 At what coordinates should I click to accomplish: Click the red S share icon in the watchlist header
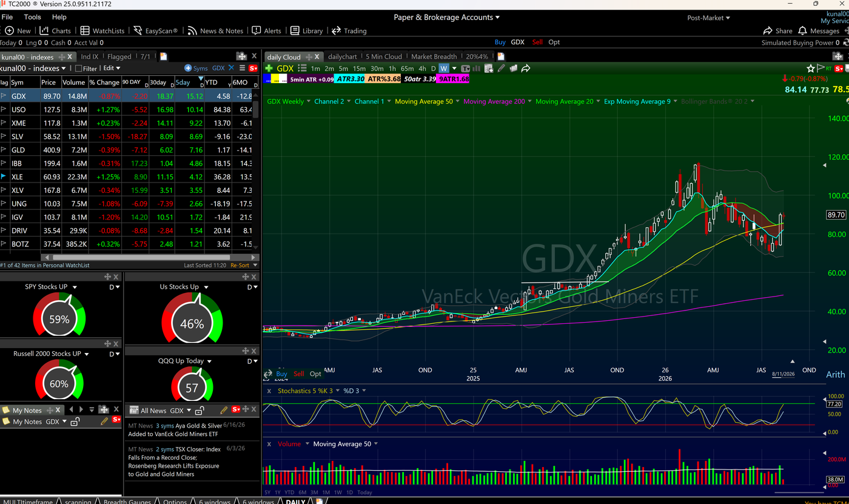[253, 69]
